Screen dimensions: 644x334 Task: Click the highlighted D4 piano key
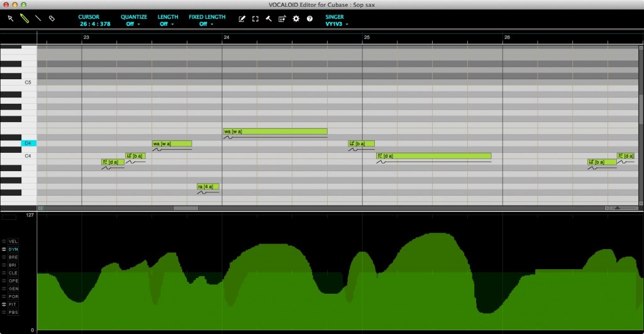(x=29, y=143)
